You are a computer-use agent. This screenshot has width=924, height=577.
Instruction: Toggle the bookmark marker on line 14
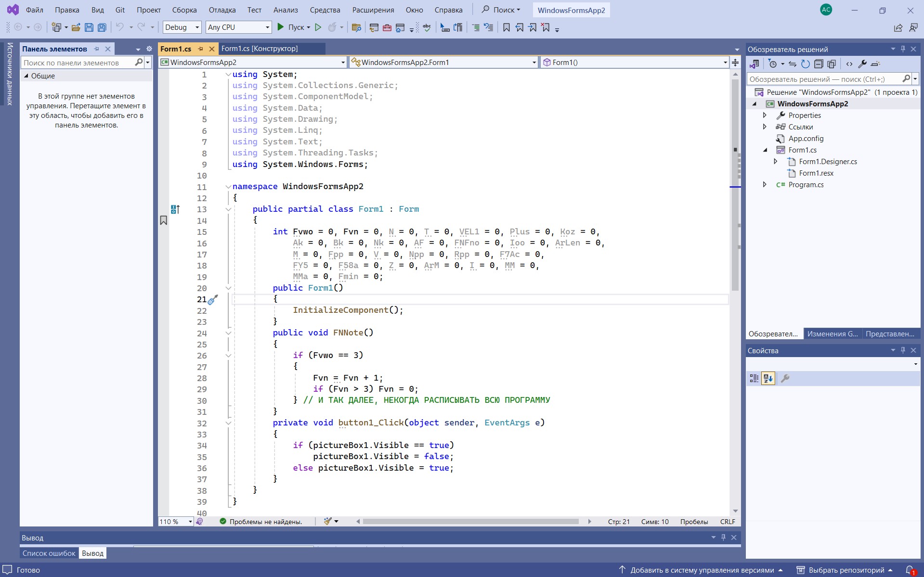pyautogui.click(x=164, y=220)
